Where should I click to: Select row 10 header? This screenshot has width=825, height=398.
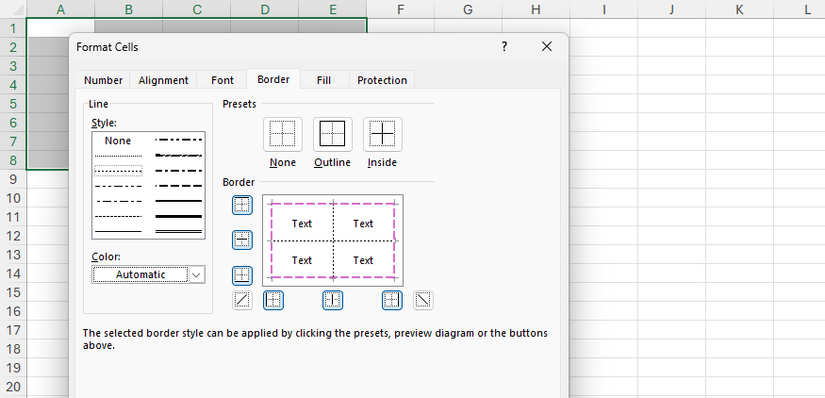[x=13, y=198]
